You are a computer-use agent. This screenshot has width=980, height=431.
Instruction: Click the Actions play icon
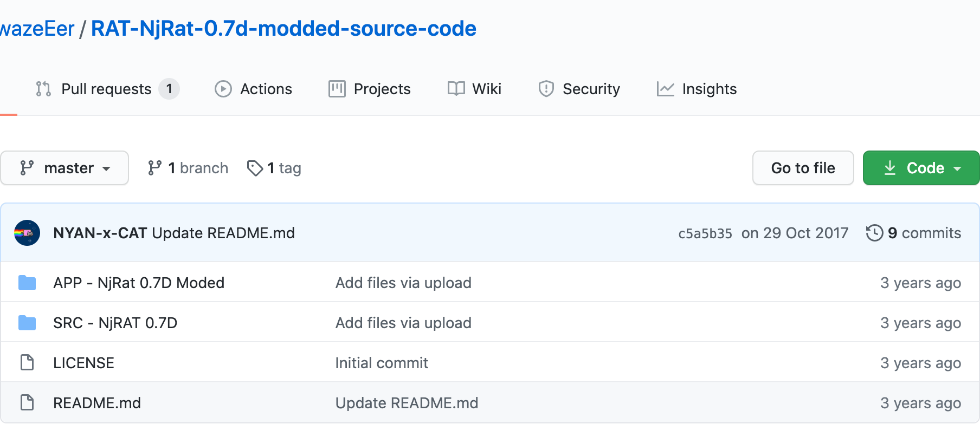(223, 89)
